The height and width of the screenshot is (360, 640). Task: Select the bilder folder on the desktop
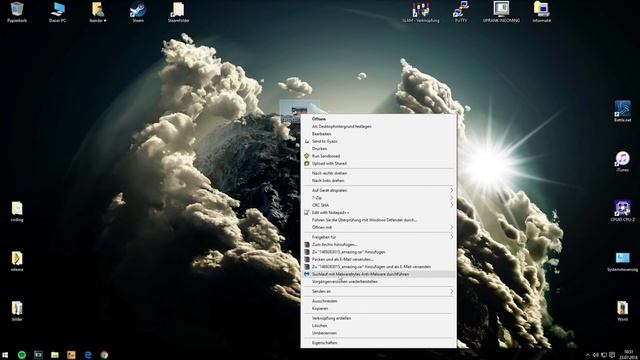click(17, 311)
